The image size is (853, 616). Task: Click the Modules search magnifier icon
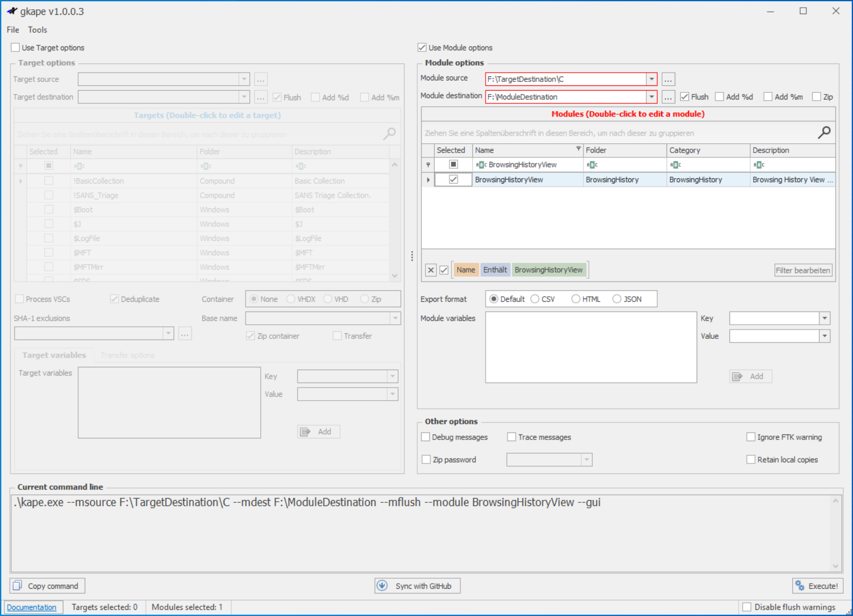[x=824, y=132]
